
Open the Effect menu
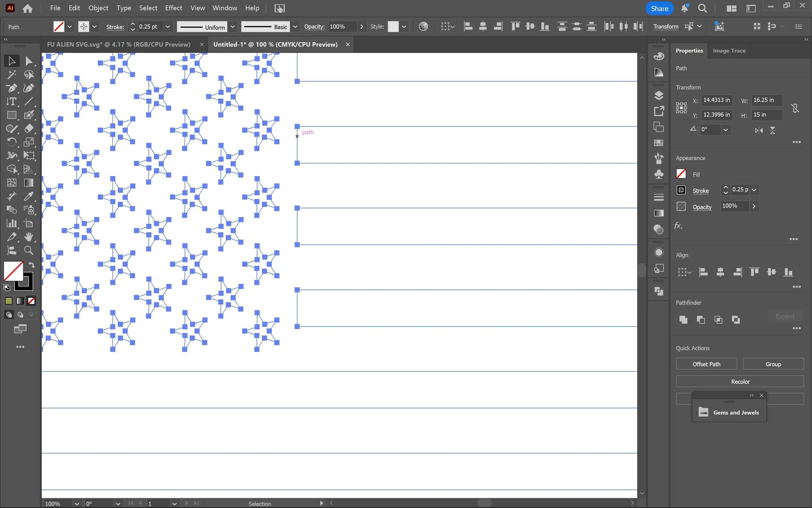[x=173, y=8]
